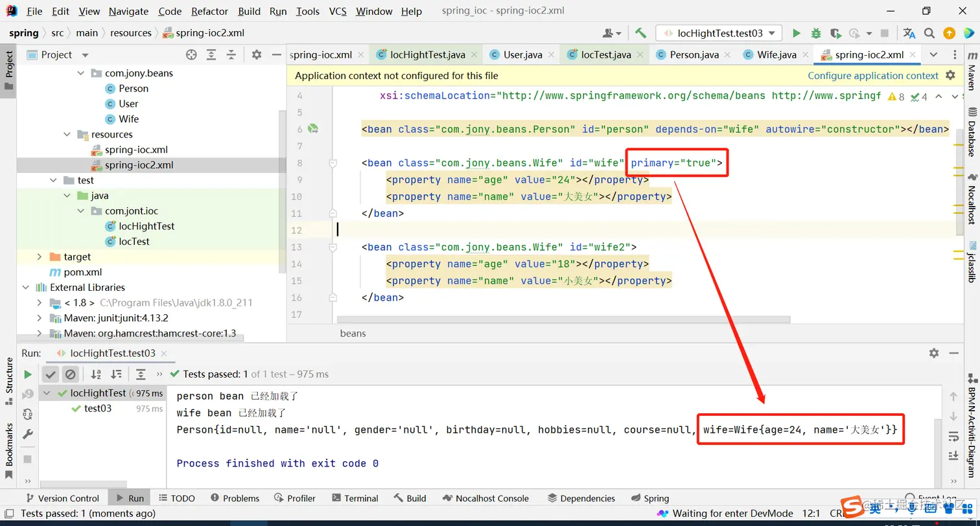Screen dimensions: 980x526
Task: Collapse the com.jony.beans package
Action: [x=81, y=73]
